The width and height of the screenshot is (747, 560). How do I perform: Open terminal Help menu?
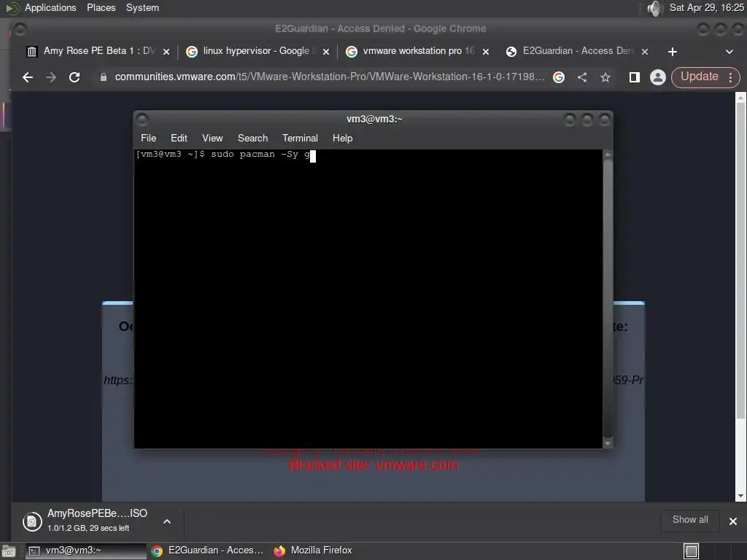point(342,138)
